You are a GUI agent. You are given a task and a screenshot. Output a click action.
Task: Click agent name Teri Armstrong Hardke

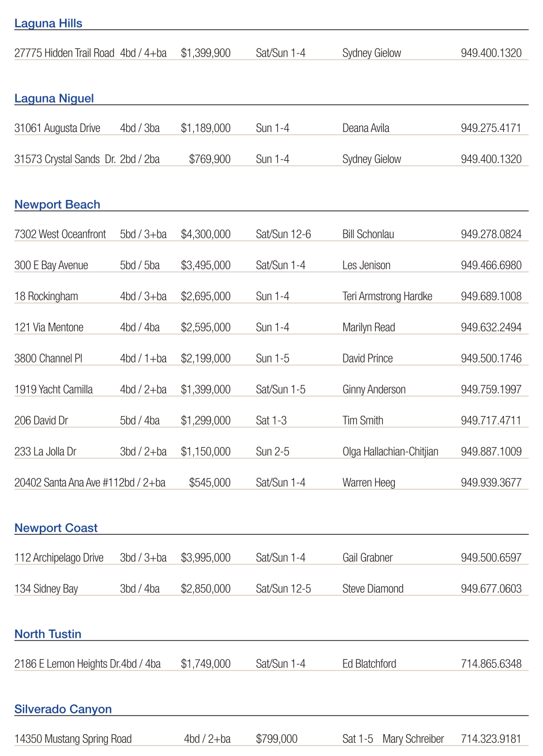(387, 296)
